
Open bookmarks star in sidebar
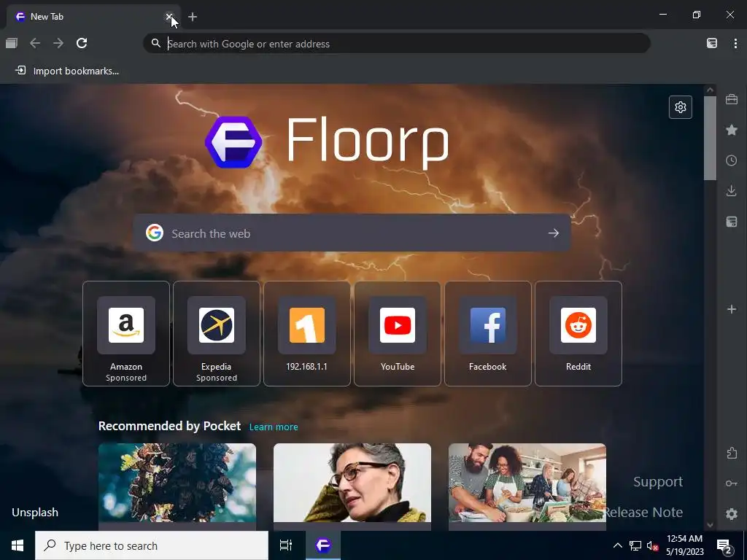[x=732, y=130]
